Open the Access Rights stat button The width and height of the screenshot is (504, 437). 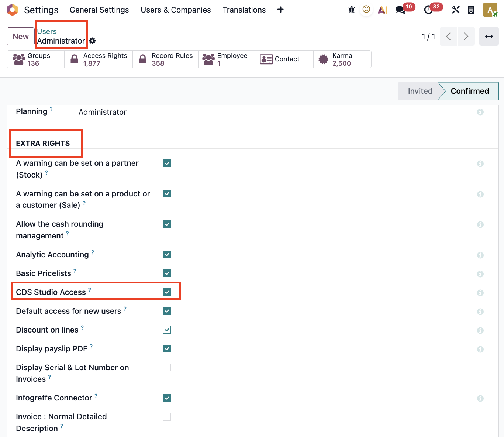[99, 59]
